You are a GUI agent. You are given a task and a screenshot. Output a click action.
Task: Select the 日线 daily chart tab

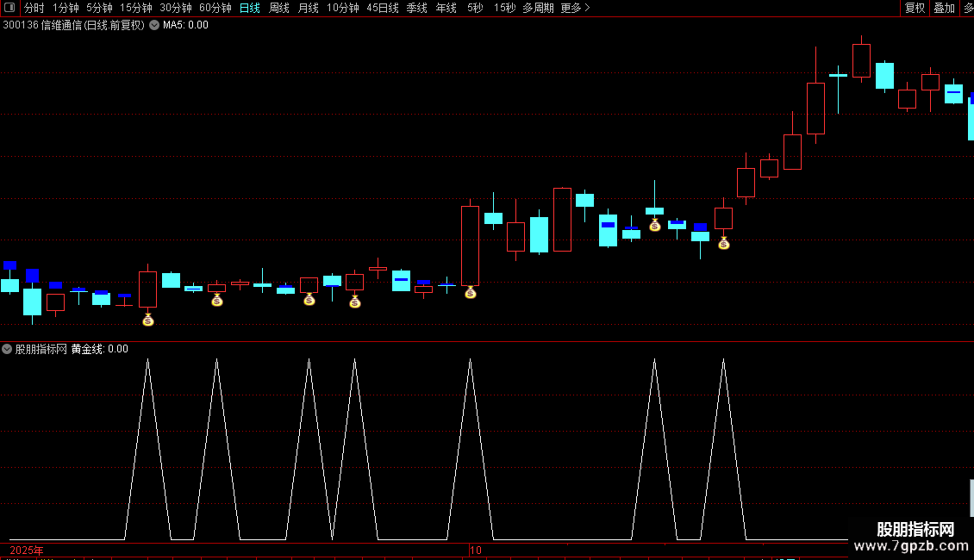coord(250,8)
